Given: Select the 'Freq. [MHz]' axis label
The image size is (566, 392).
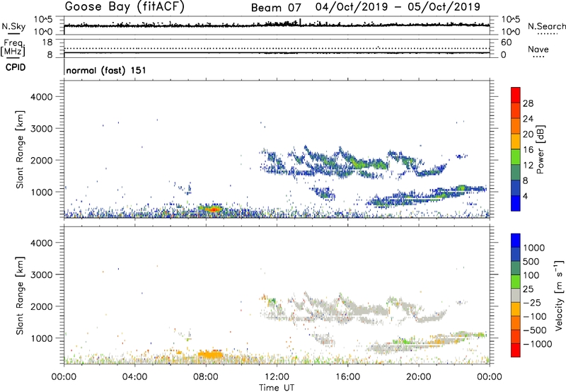Looking at the screenshot, I should point(13,48).
